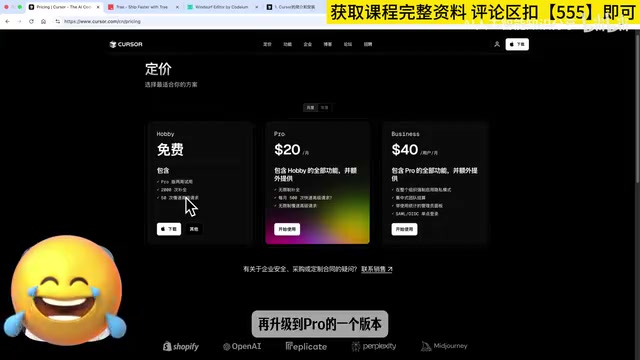Open site info icon beside the URL
The image size is (640, 360).
58,21
